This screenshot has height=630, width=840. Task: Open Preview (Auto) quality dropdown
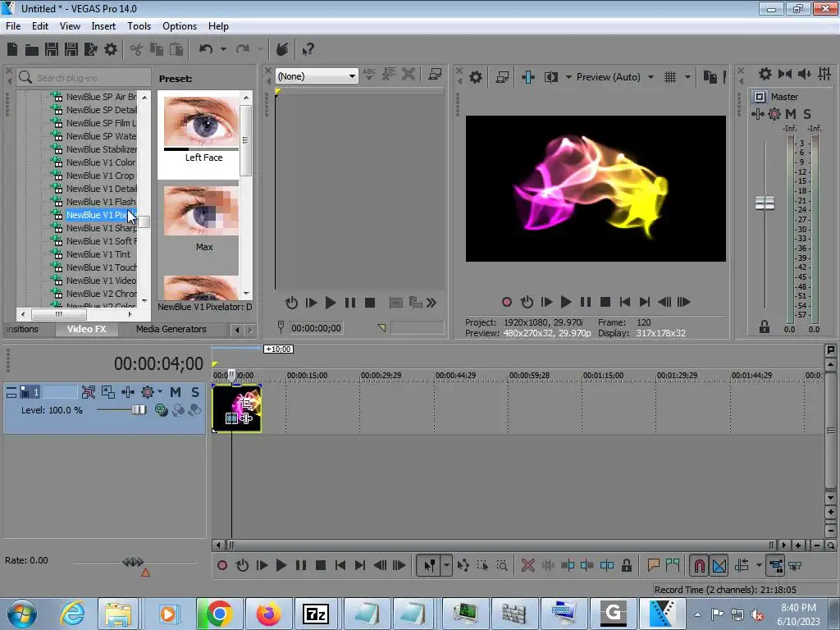[651, 77]
